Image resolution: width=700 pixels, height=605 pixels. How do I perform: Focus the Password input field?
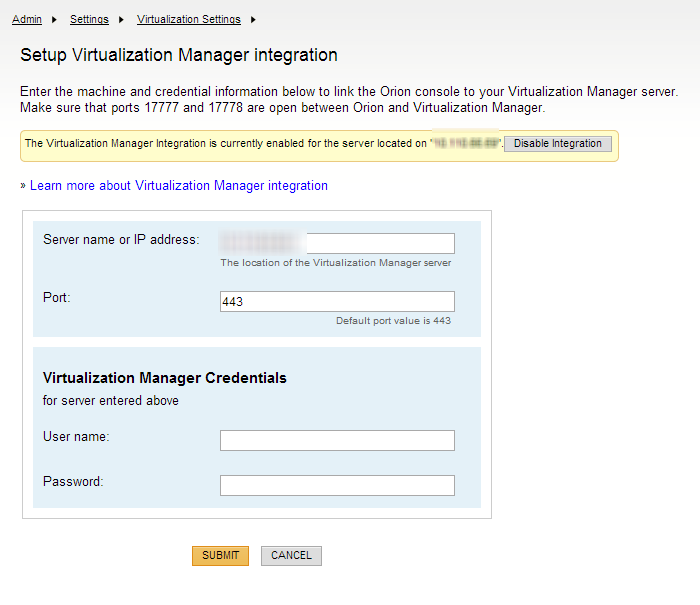[337, 485]
